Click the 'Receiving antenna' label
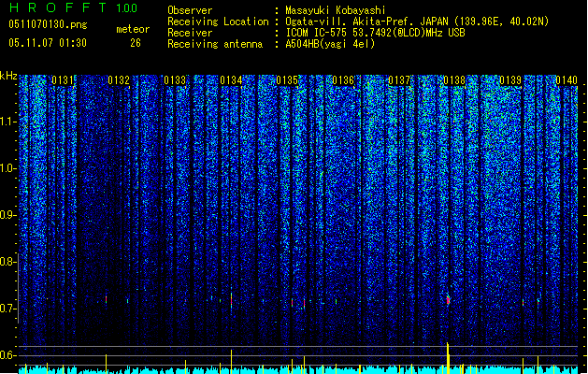This screenshot has height=374, width=588. coord(215,44)
